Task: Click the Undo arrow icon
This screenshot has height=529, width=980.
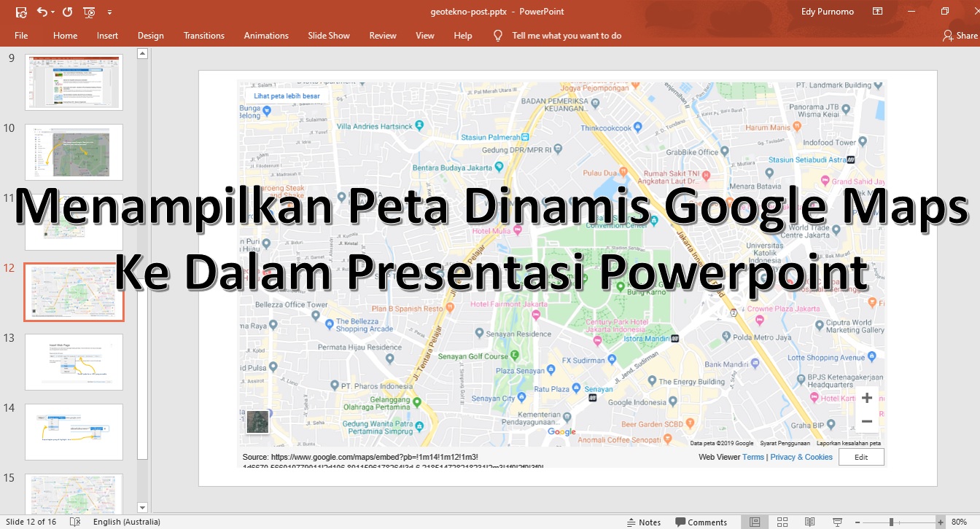Action: click(42, 12)
